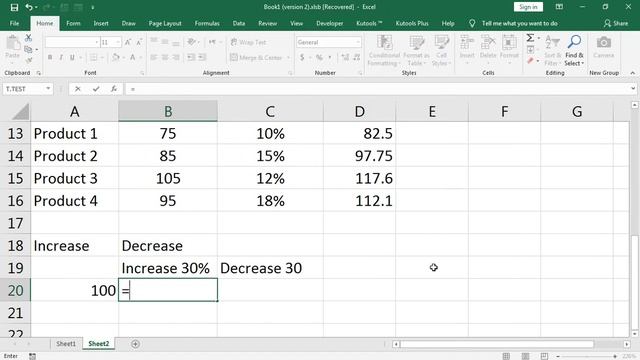This screenshot has height=360, width=640.
Task: Click the Delete cells icon
Action: (x=488, y=42)
